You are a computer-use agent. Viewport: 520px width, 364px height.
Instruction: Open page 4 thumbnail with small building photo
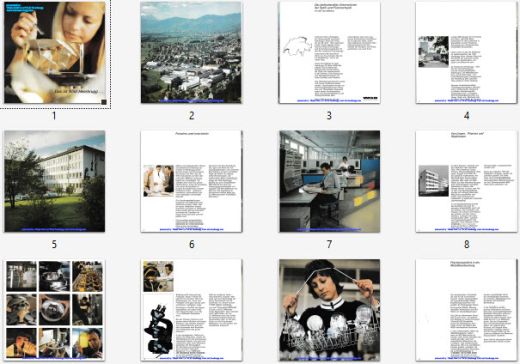coord(467,52)
